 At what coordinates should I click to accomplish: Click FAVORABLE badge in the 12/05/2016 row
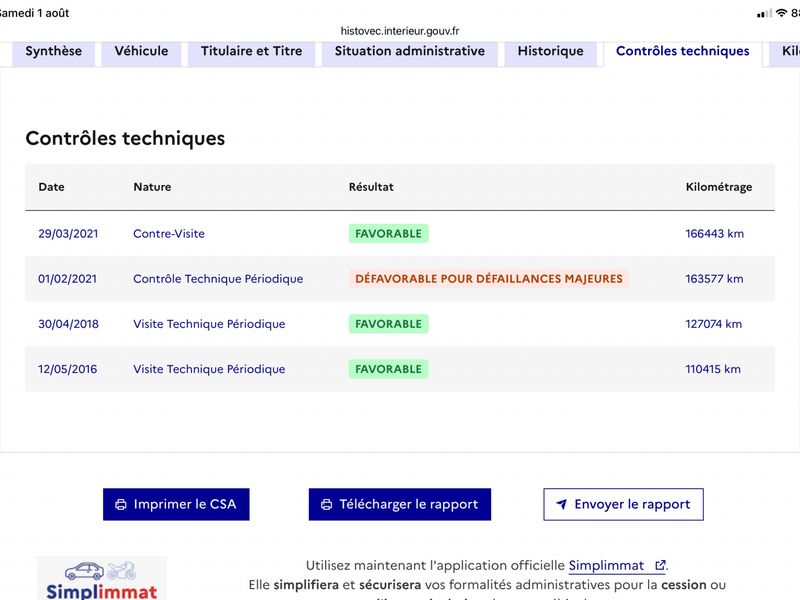(x=388, y=369)
